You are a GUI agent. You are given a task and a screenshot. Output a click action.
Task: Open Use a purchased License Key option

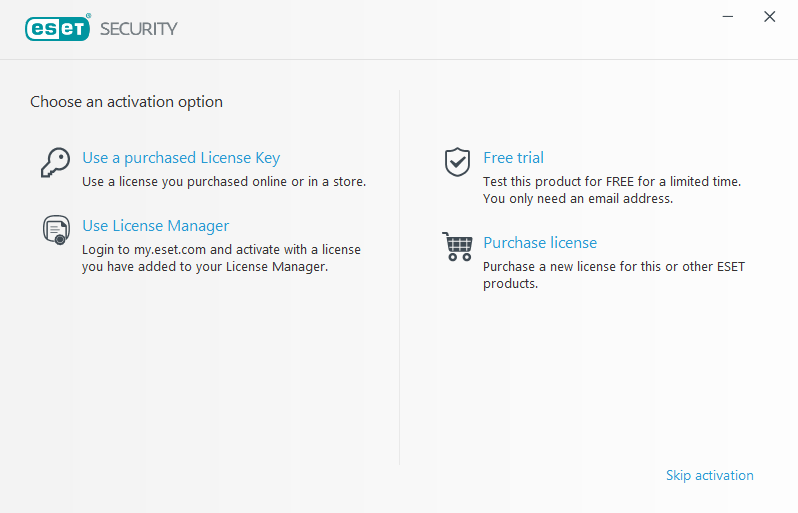(181, 158)
